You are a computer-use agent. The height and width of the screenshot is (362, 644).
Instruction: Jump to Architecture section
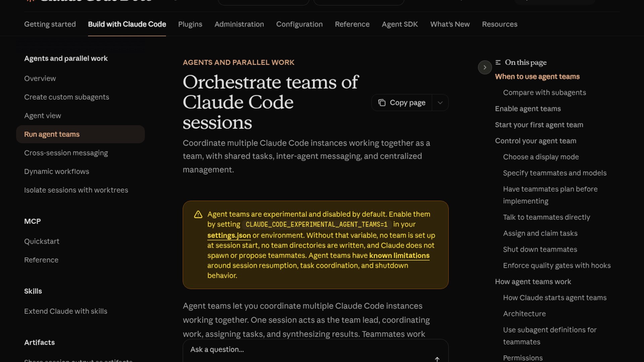point(524,314)
